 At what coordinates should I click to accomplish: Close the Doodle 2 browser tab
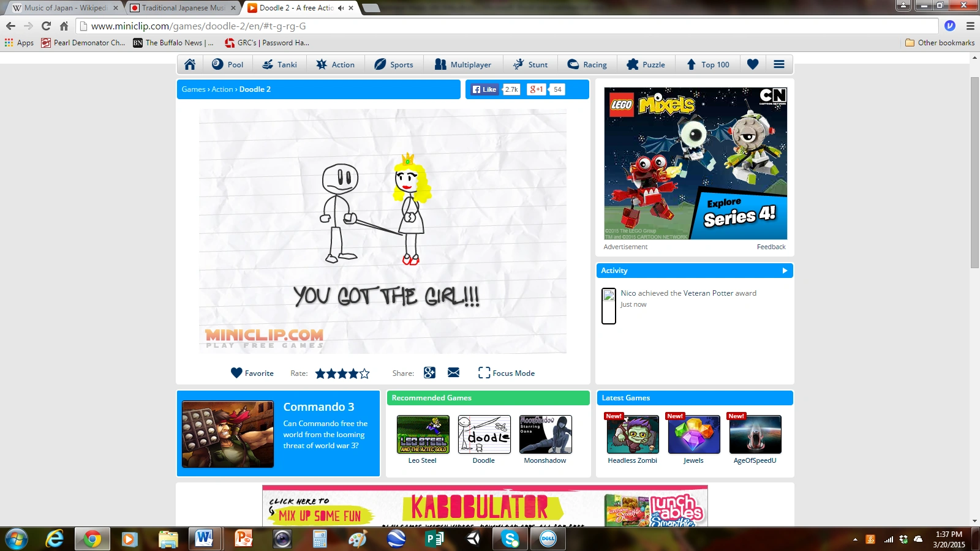point(351,8)
